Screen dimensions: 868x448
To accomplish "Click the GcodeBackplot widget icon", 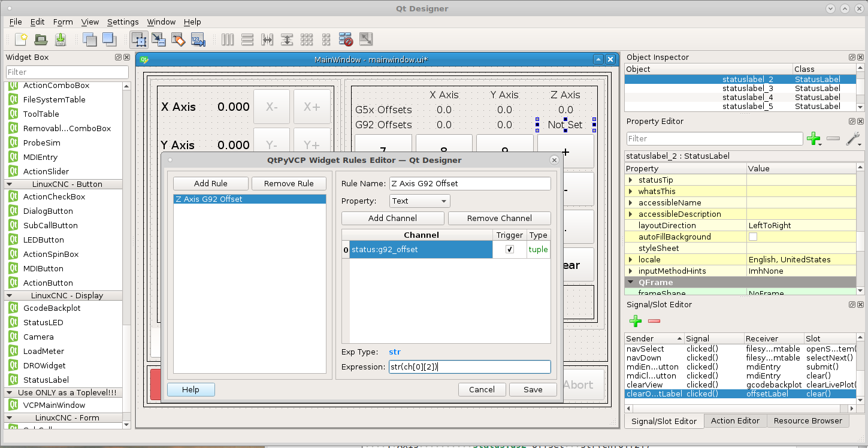I will click(14, 308).
